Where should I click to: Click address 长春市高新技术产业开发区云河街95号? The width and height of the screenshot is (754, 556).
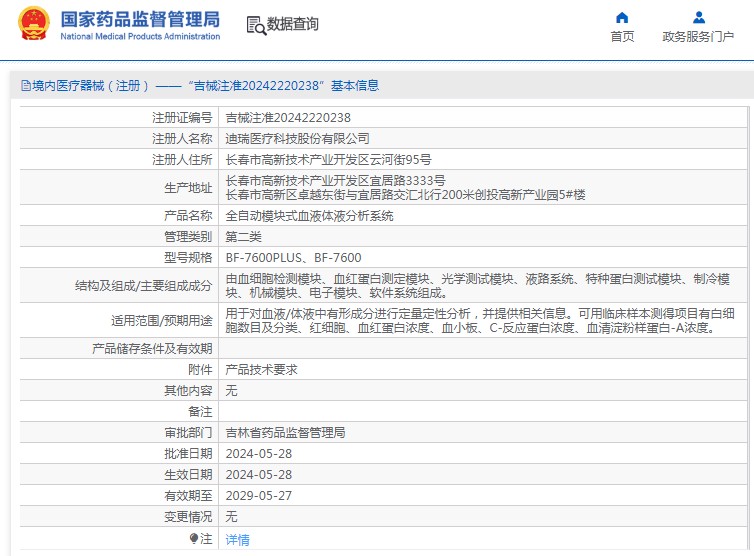click(x=328, y=160)
